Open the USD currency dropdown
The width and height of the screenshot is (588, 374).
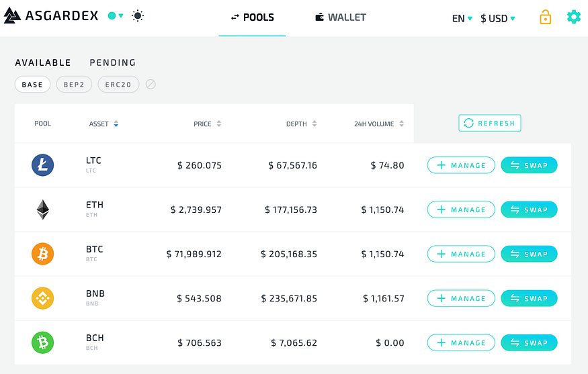point(498,19)
